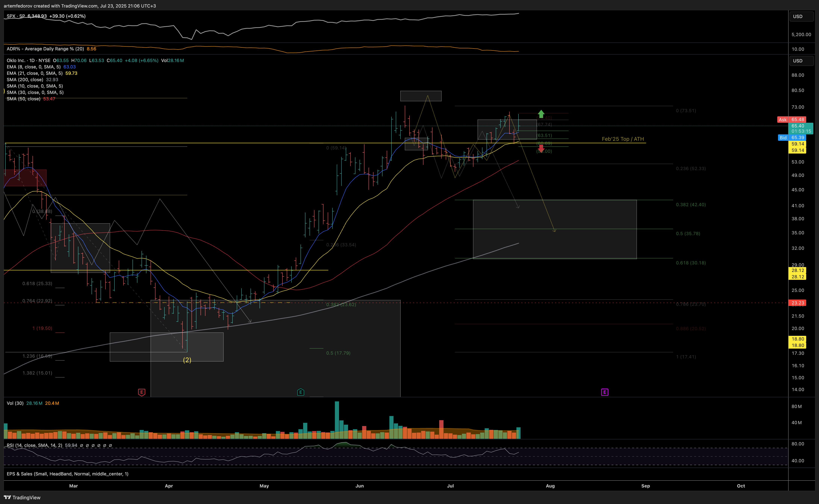Select the EPS & Sales indicator legend
This screenshot has height=504, width=819.
tap(67, 474)
